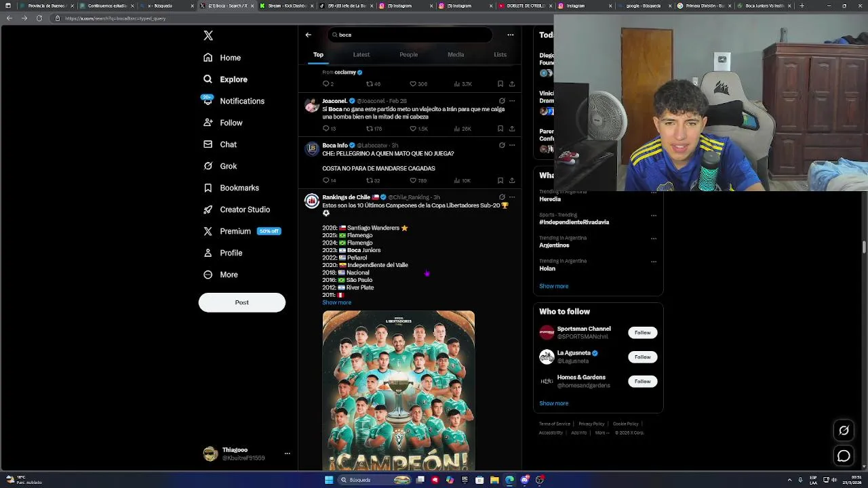The width and height of the screenshot is (868, 488).
Task: Open the Explore page
Action: point(226,79)
